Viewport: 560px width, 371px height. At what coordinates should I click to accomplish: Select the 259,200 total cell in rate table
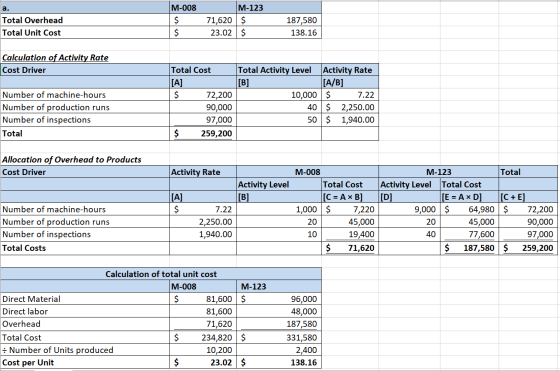[x=203, y=134]
